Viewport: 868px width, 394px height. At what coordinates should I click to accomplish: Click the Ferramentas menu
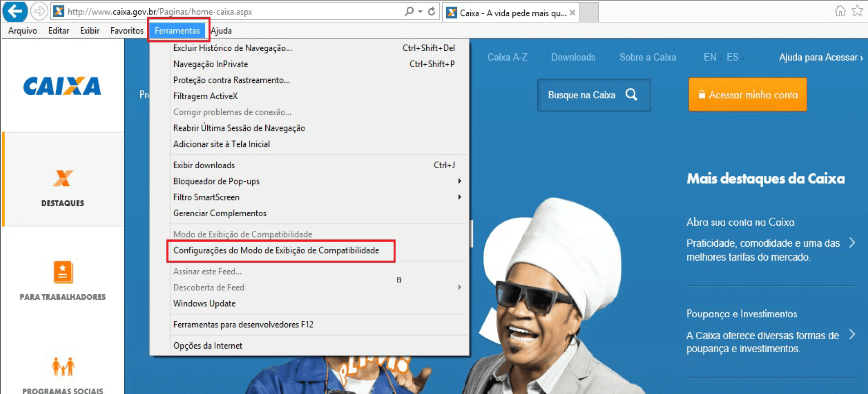[177, 30]
